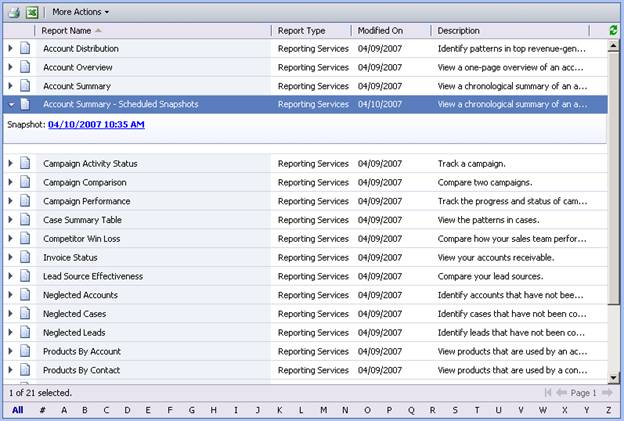The image size is (624, 421).
Task: Filter reports by All in alphabet bar
Action: pos(18,409)
